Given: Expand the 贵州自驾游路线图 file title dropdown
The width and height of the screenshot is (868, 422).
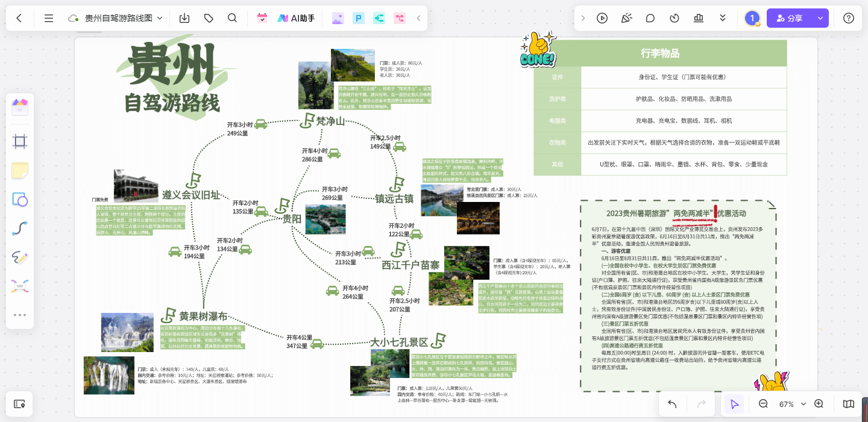Looking at the screenshot, I should tap(160, 19).
